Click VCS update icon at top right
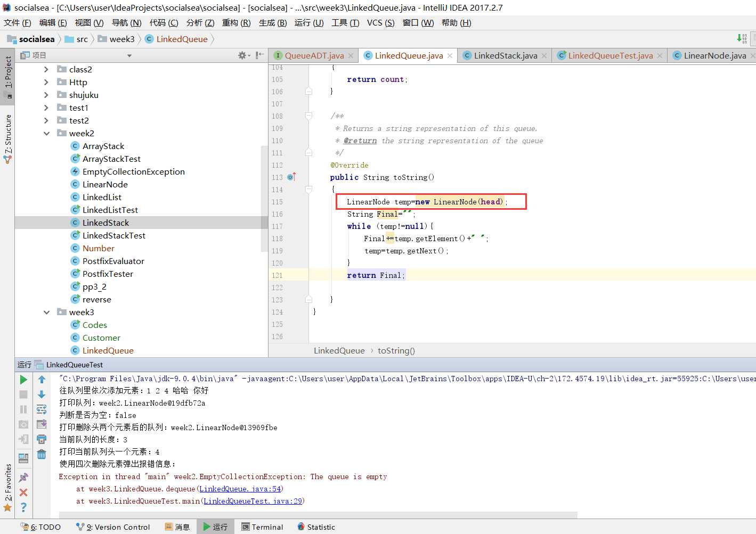Screen dimensions: 756x534 coord(742,38)
